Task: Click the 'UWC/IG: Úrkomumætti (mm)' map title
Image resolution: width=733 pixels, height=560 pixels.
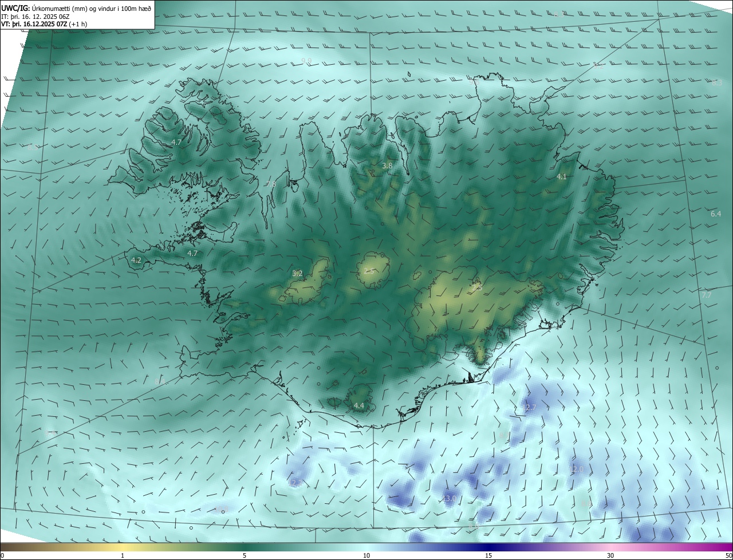Action: (76, 8)
